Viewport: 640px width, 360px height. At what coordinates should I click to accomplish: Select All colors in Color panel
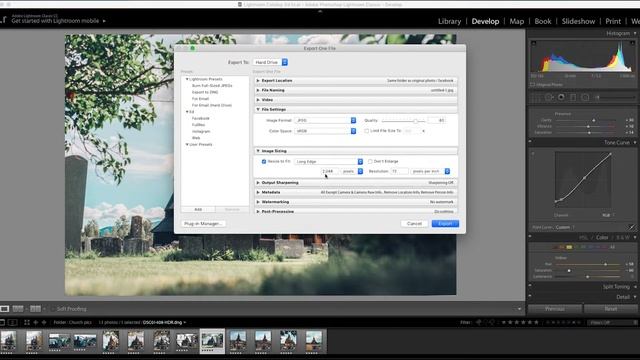(x=612, y=247)
